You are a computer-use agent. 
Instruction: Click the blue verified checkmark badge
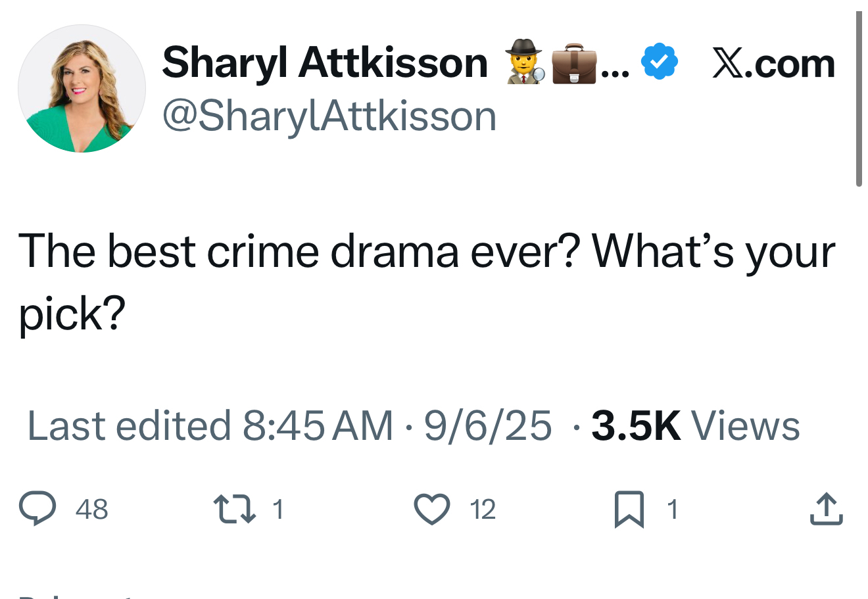659,62
